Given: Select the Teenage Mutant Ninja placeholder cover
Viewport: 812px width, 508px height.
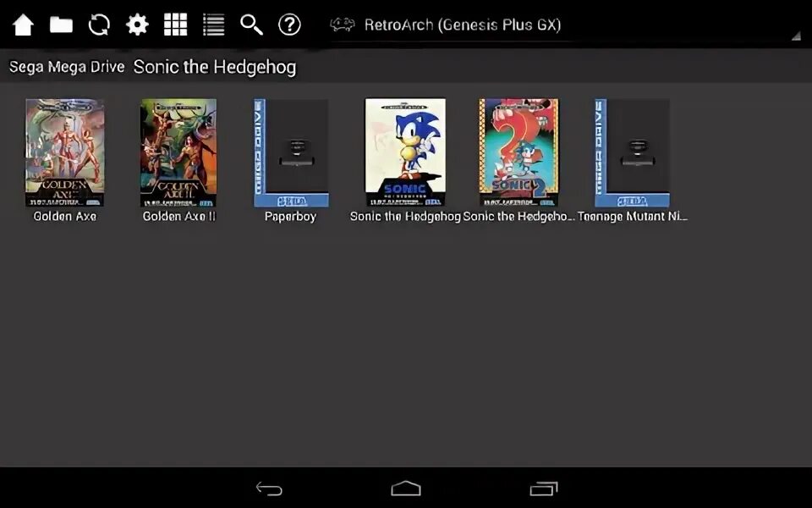Looking at the screenshot, I should point(632,153).
